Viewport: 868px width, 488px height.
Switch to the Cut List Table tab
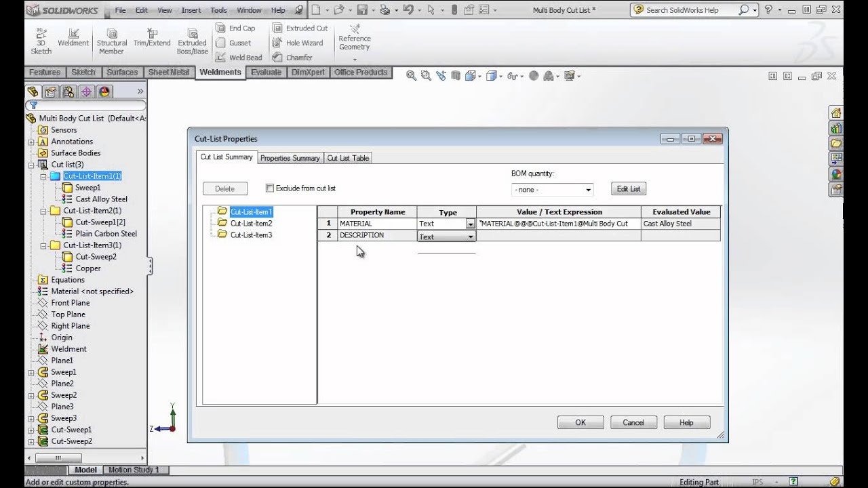pos(348,158)
